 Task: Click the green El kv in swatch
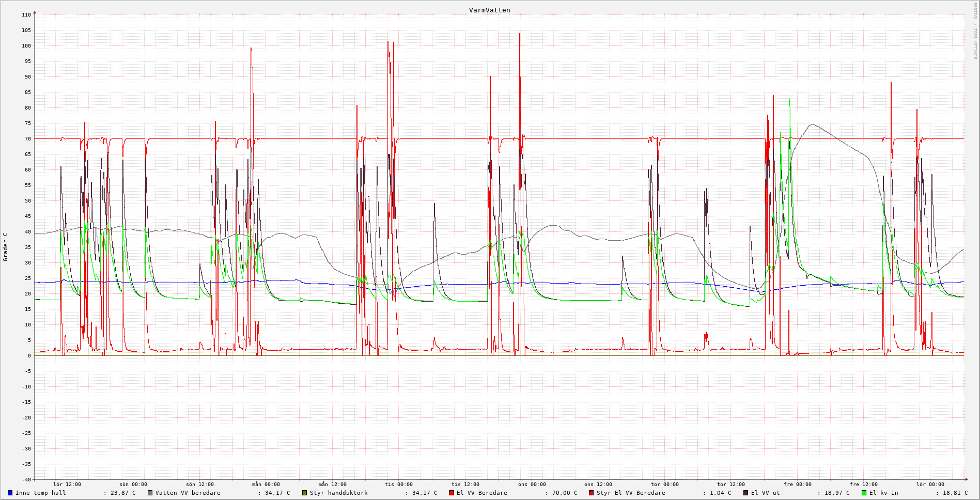[864, 493]
